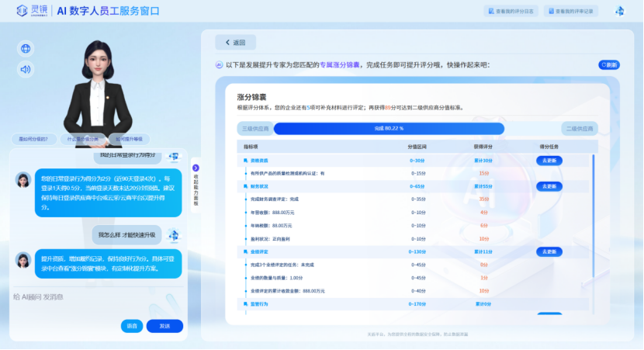Click user avatar beside 我的日常登录行为得分
644x350 pixels.
pyautogui.click(x=174, y=157)
